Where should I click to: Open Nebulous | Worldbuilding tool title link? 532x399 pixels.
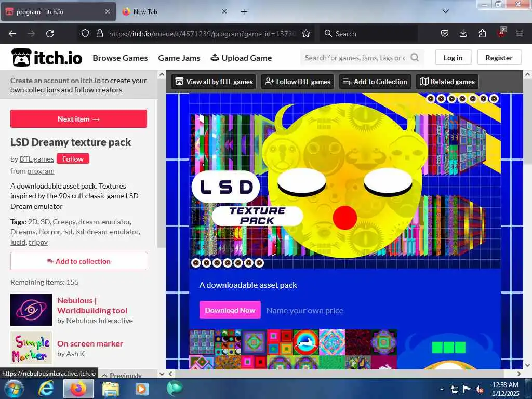point(92,305)
